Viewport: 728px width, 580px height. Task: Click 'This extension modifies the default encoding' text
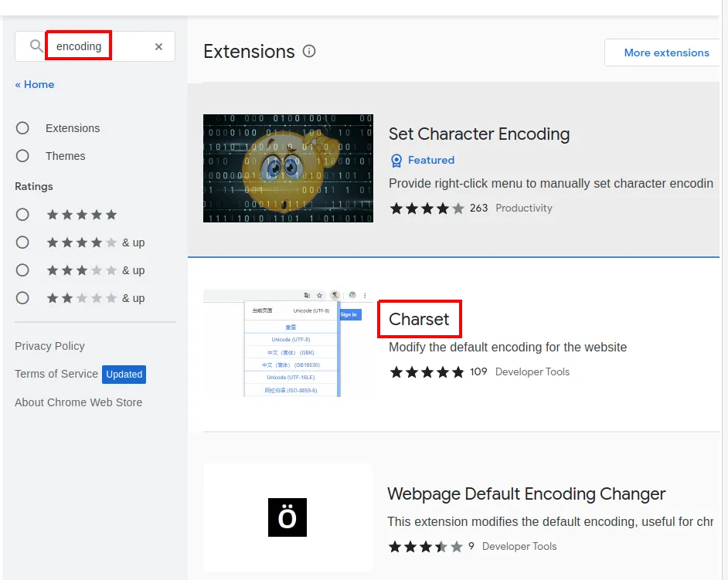[x=551, y=521]
